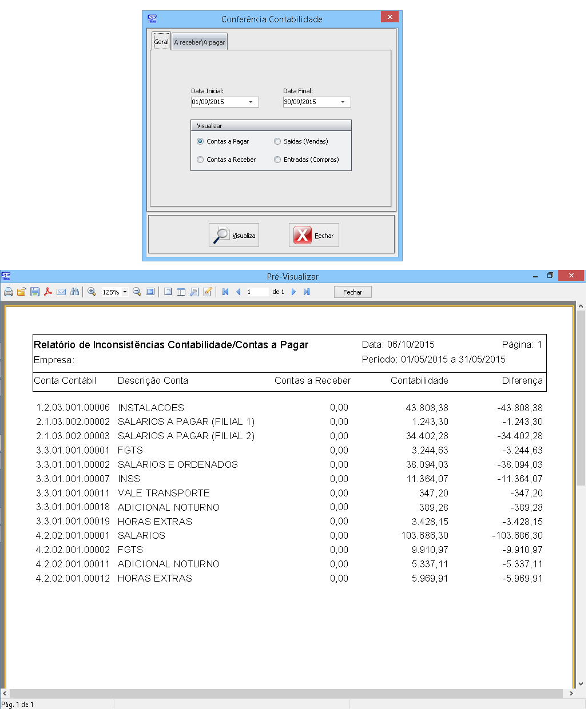
Task: Export report to PDF icon
Action: point(48,292)
